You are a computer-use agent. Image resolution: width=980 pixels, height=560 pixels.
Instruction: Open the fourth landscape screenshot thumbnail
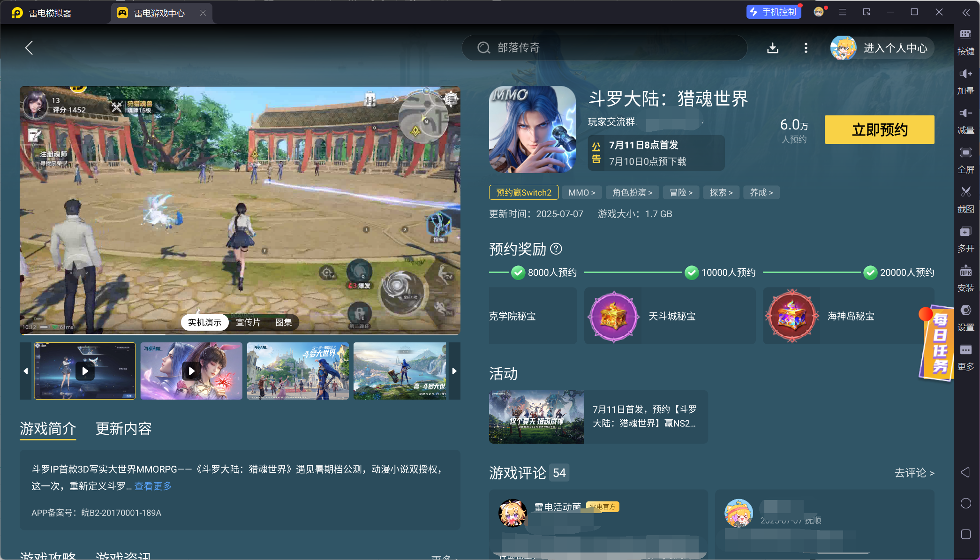click(x=400, y=371)
